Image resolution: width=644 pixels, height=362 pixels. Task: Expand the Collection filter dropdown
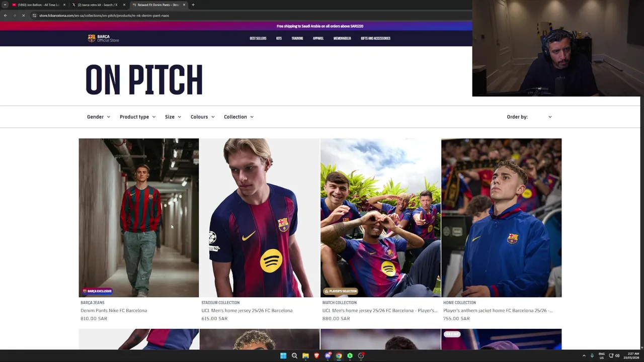239,117
